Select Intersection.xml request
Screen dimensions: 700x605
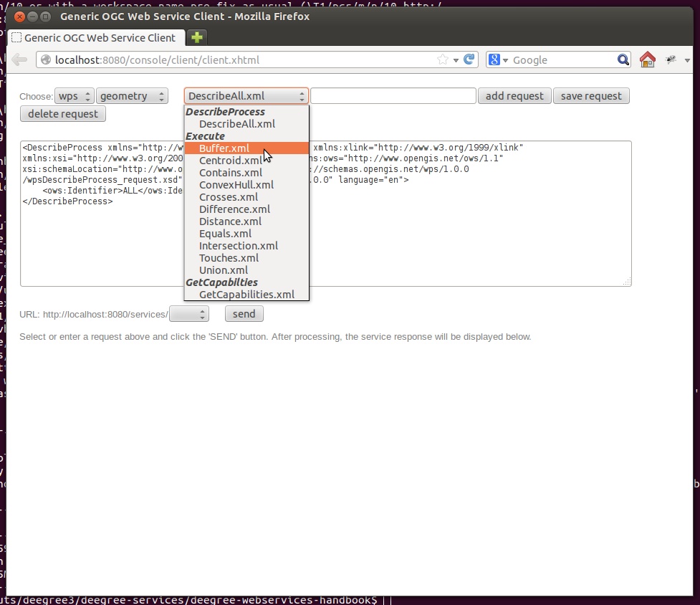pos(246,246)
